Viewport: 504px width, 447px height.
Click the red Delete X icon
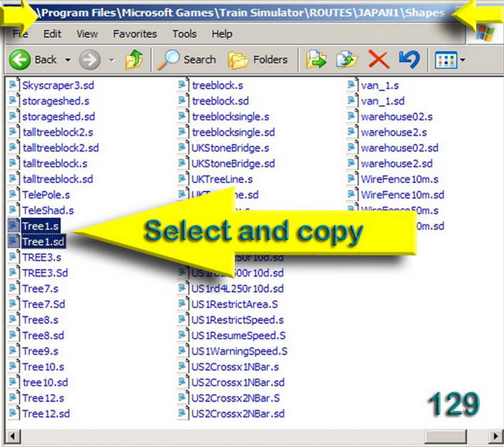[379, 59]
